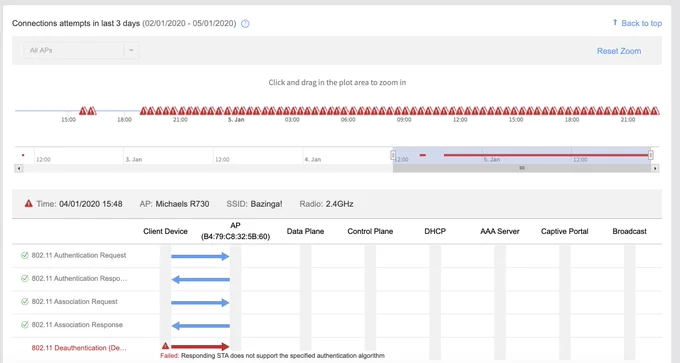680x363 pixels.
Task: Click the green check for Association Request
Action: click(25, 301)
